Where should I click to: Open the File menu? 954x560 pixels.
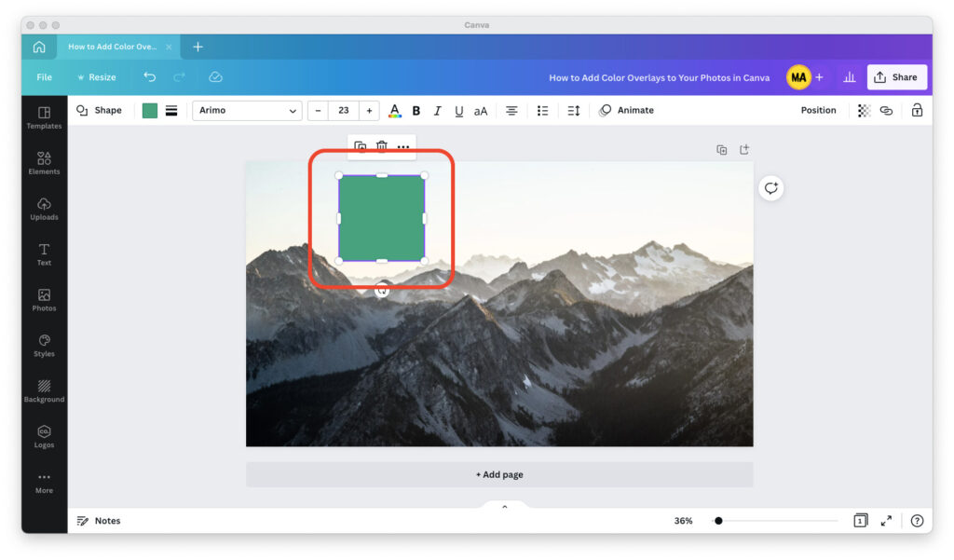[x=45, y=77]
